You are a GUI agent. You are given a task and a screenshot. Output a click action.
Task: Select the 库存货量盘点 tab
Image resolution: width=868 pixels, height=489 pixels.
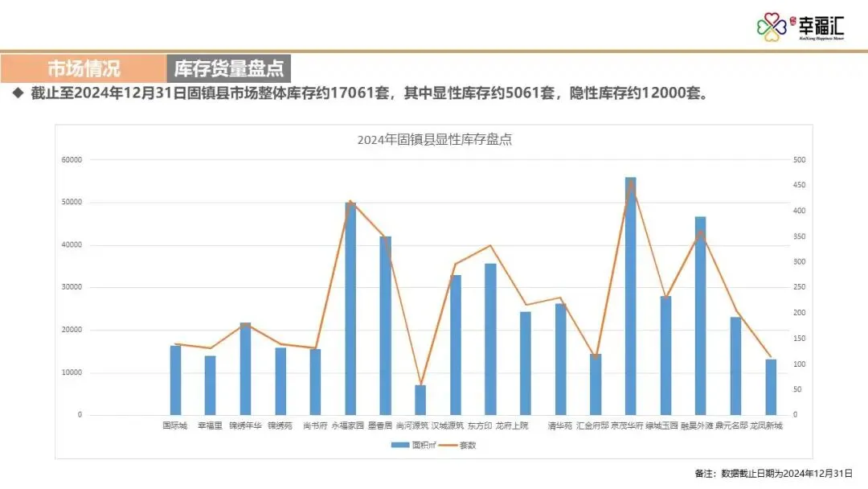229,68
